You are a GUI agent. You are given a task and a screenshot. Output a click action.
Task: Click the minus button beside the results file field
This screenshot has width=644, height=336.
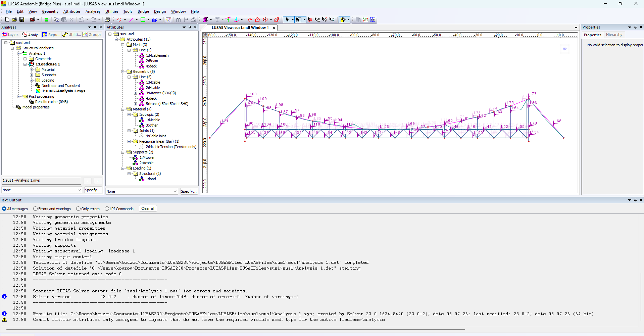[x=87, y=181]
